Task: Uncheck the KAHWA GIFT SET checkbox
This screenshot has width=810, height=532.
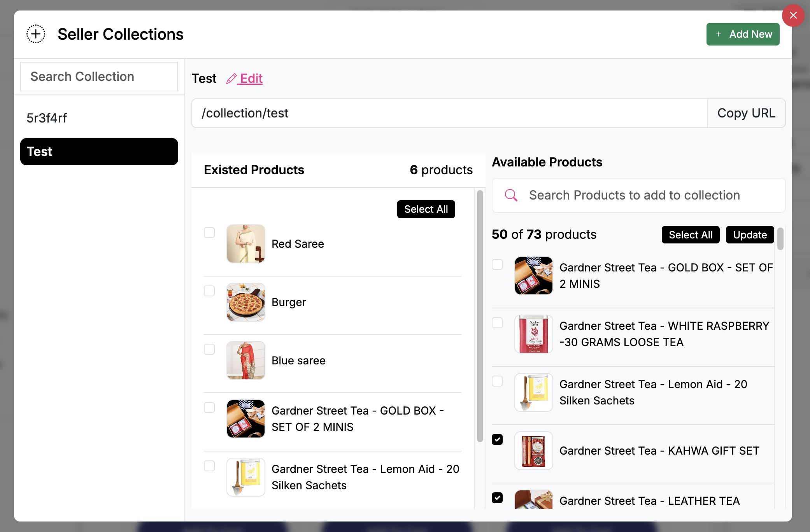Action: pyautogui.click(x=497, y=439)
